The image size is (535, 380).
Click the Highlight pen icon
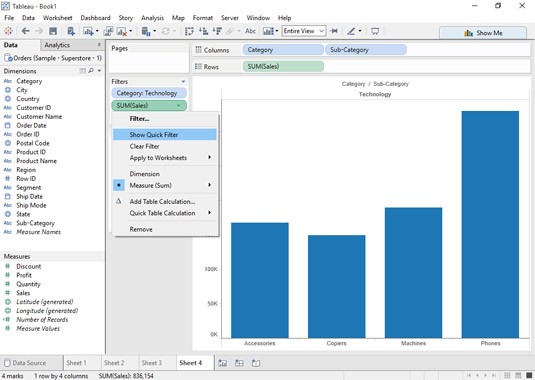coord(351,31)
